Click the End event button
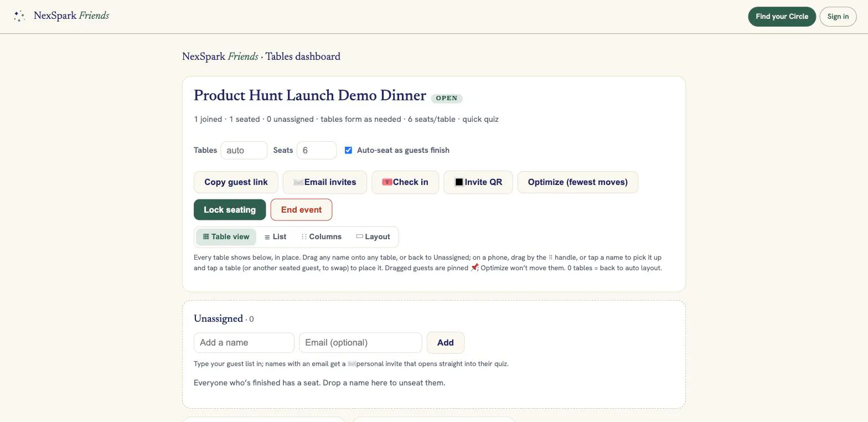This screenshot has width=868, height=422. pos(301,210)
